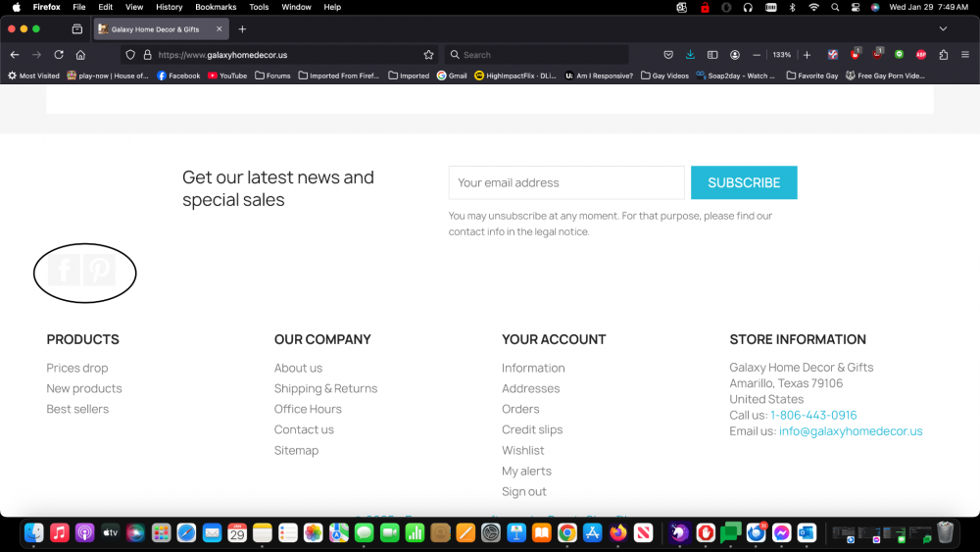The image size is (980, 552).
Task: Open the Tools menu
Action: [259, 7]
